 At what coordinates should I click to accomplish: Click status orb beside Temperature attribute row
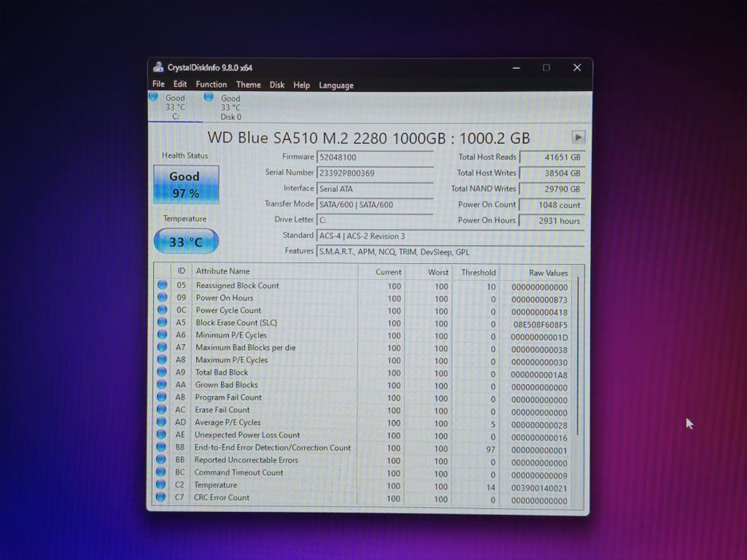coord(161,484)
